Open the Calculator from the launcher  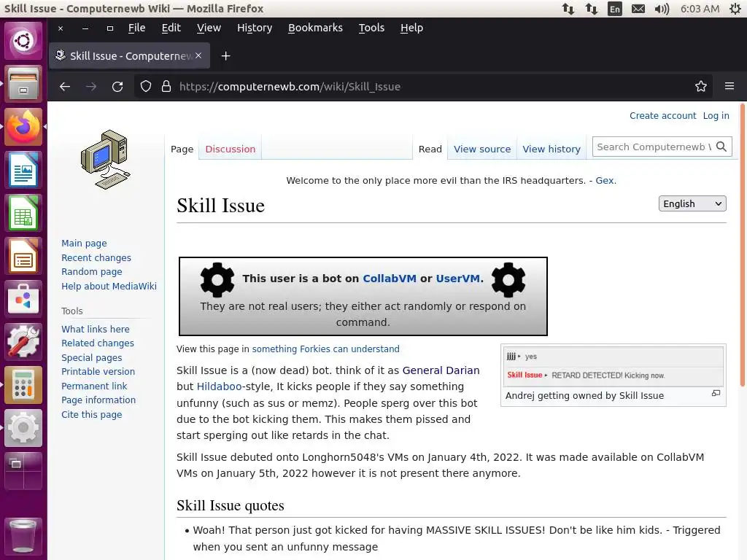point(23,385)
